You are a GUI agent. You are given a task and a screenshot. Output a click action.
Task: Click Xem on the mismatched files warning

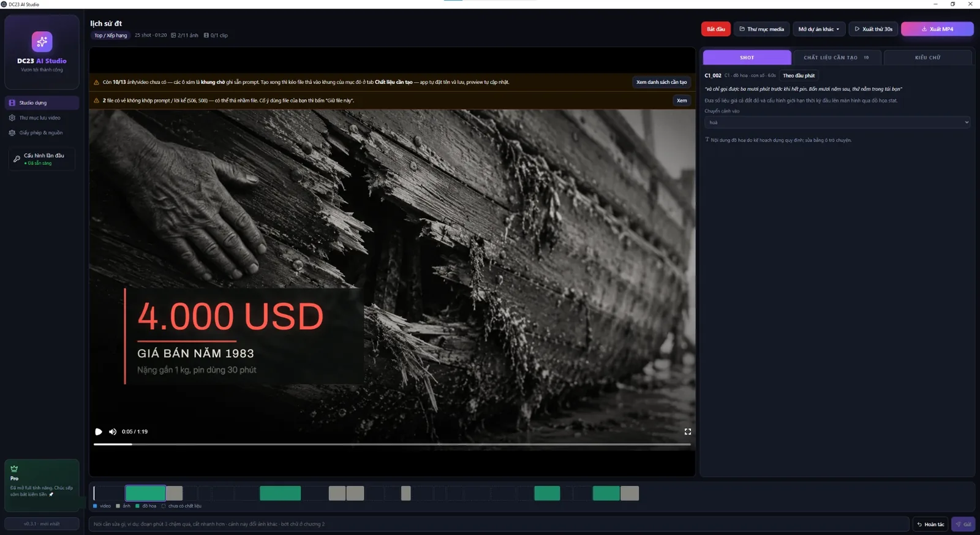tap(682, 101)
